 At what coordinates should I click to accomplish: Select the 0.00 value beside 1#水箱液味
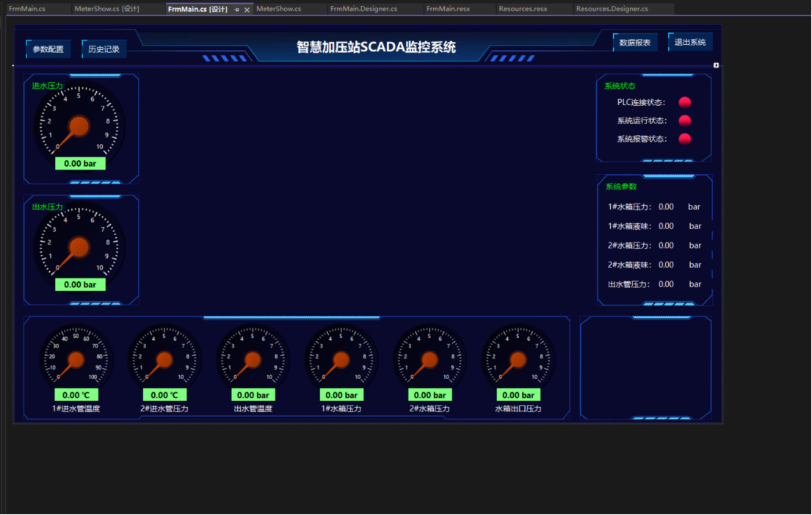666,226
